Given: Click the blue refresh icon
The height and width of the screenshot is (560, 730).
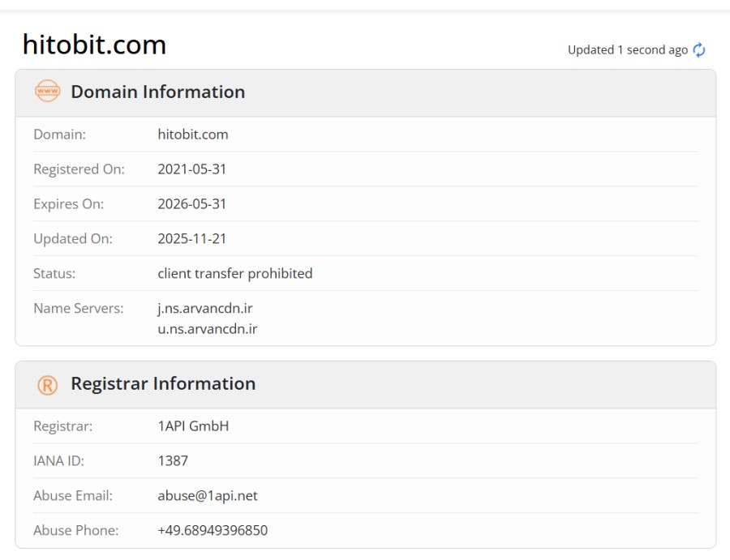Looking at the screenshot, I should click(699, 49).
